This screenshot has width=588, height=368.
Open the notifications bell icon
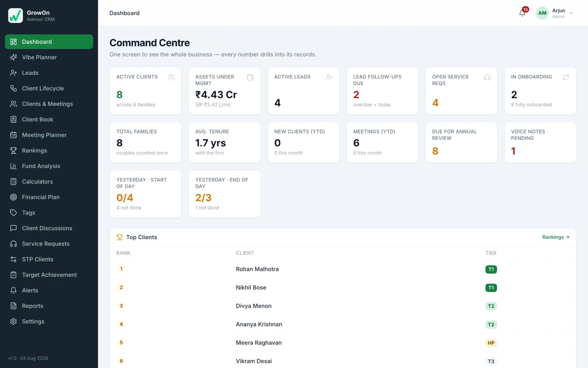(x=522, y=13)
